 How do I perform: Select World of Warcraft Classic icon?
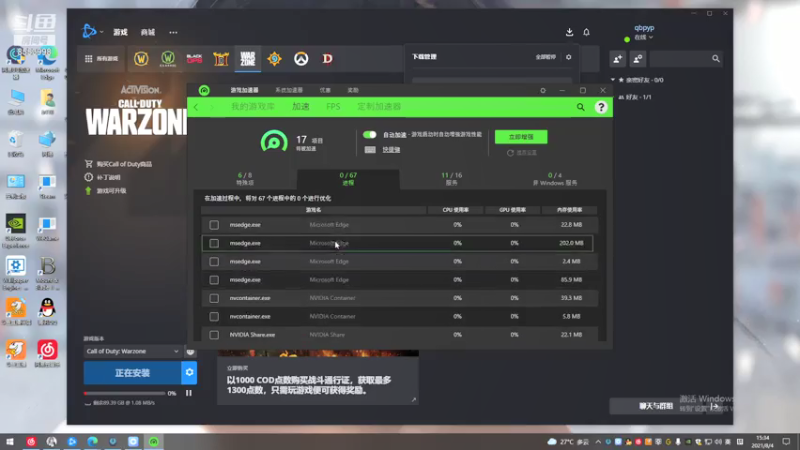168,59
